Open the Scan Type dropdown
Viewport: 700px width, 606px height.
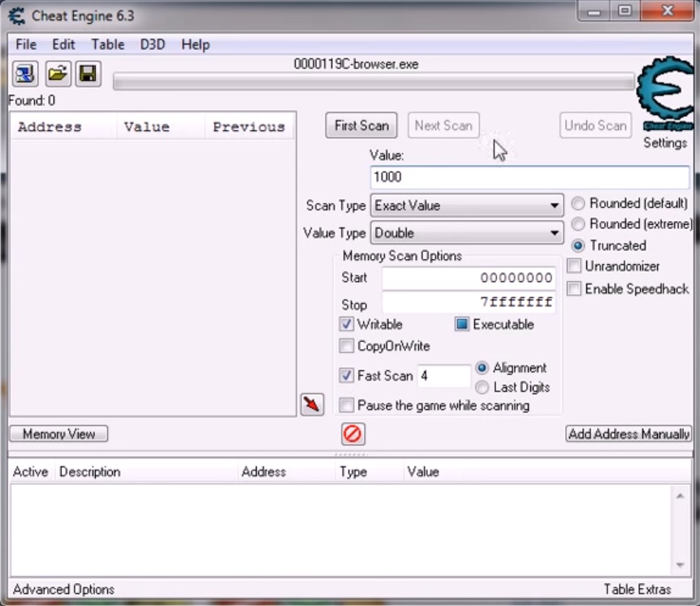click(467, 206)
